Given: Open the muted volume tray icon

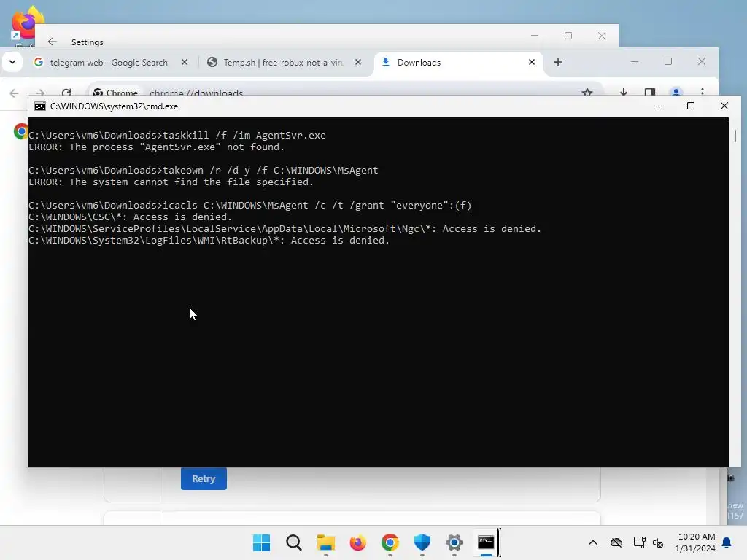Looking at the screenshot, I should [658, 542].
